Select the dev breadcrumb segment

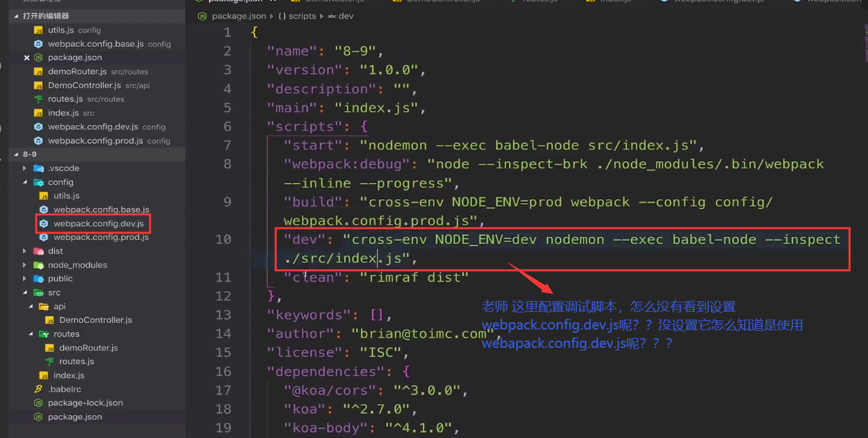346,16
